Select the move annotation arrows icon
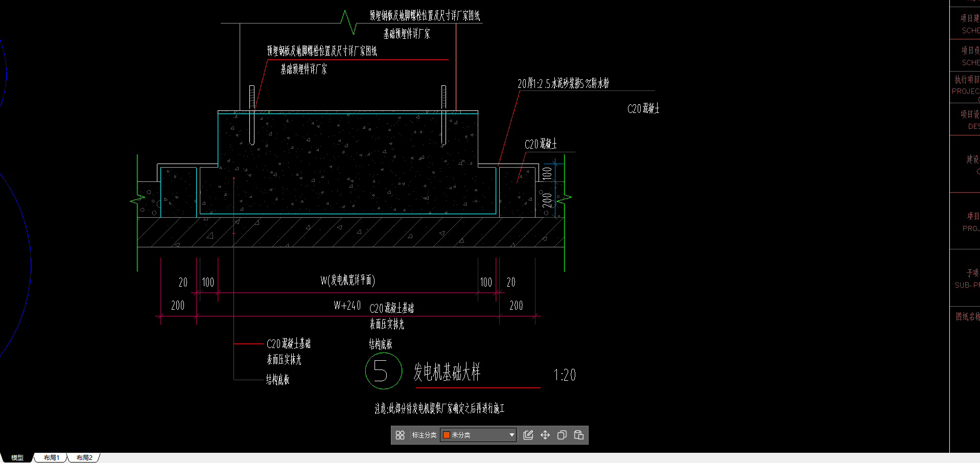The image size is (980, 463). 545,435
